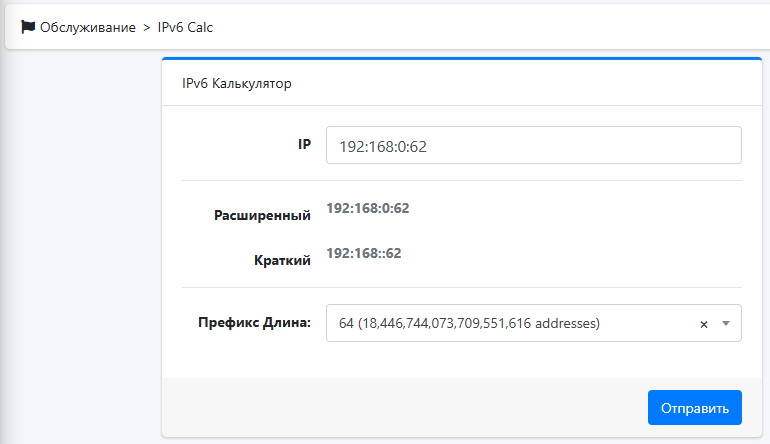Click the Краткий label
This screenshot has width=770, height=444.
tap(282, 260)
